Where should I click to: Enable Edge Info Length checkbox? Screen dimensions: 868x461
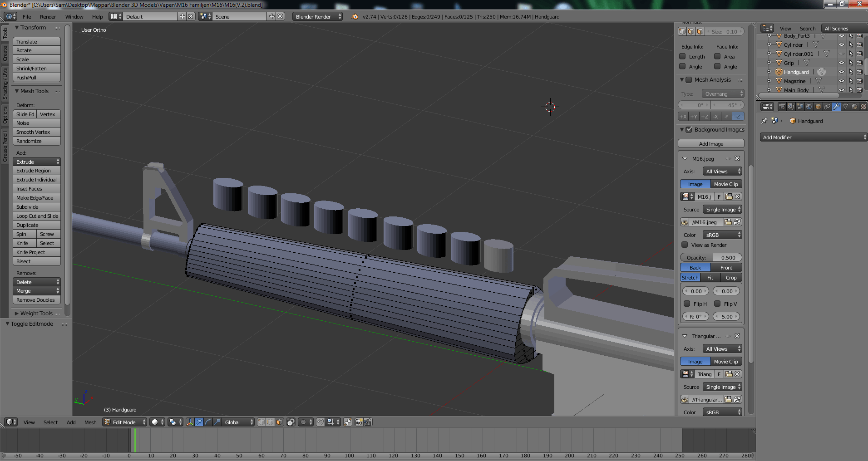tap(682, 56)
